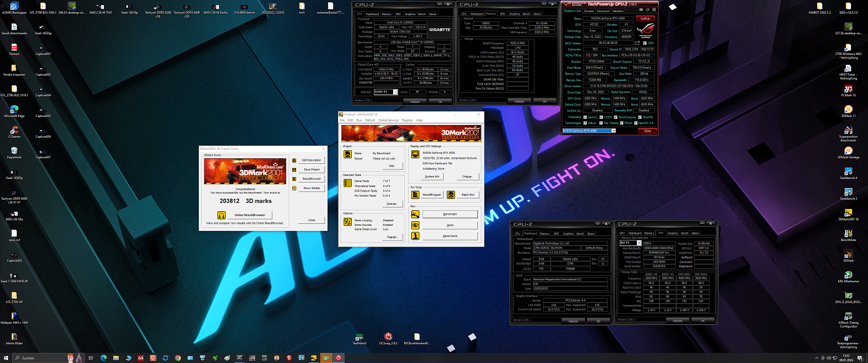
Task: Open the Online Services menu
Action: pyautogui.click(x=389, y=120)
